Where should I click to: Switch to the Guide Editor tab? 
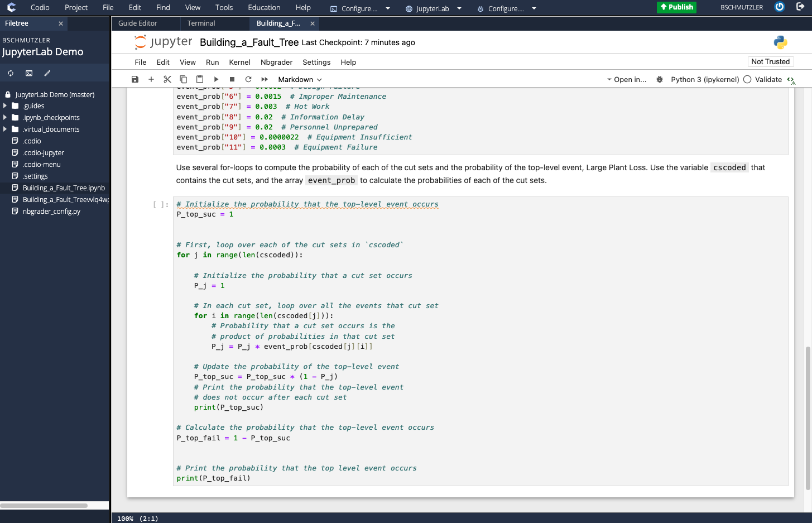coord(138,23)
